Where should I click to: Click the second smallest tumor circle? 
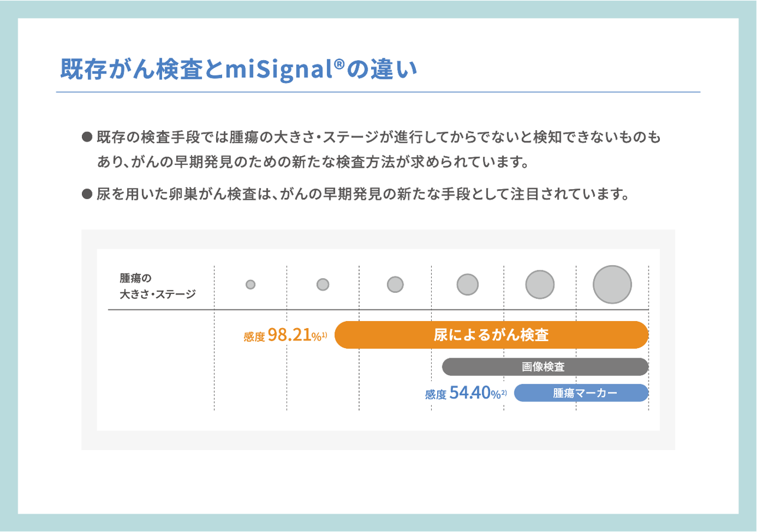click(x=323, y=285)
